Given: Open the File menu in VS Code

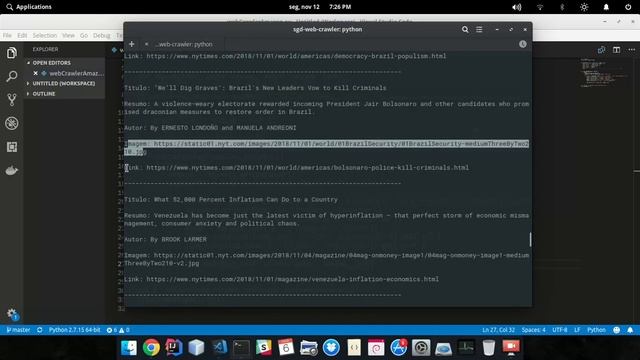Looking at the screenshot, I should coord(7,36).
